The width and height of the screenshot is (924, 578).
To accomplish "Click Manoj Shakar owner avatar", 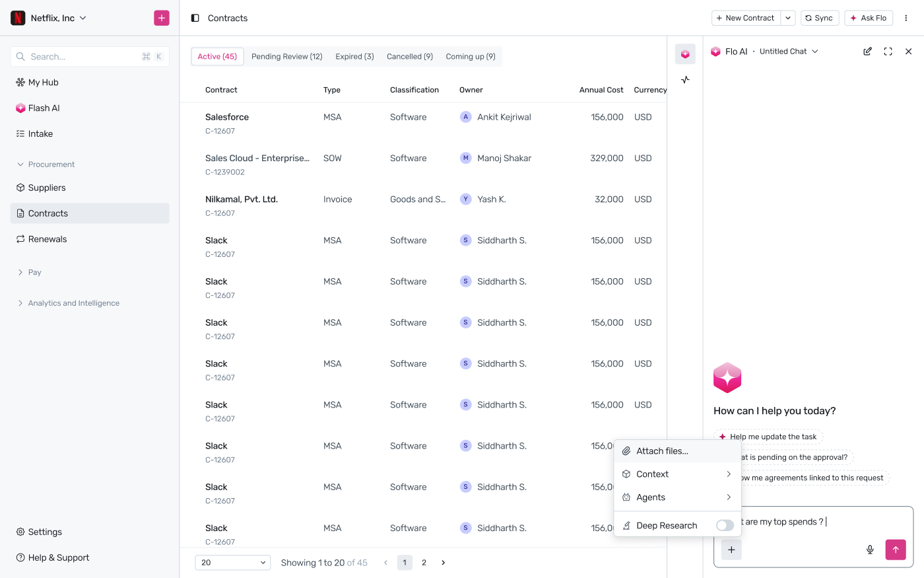I will pos(465,158).
